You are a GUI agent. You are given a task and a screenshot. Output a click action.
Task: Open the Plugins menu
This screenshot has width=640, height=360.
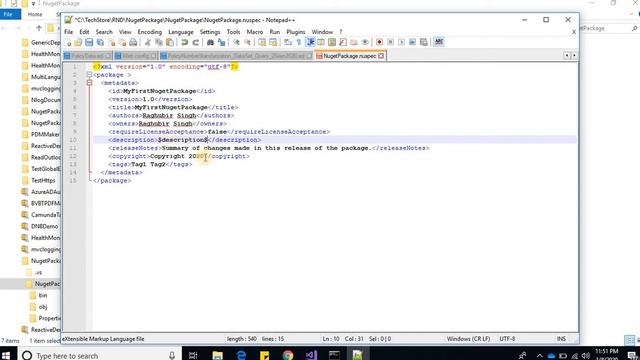296,32
